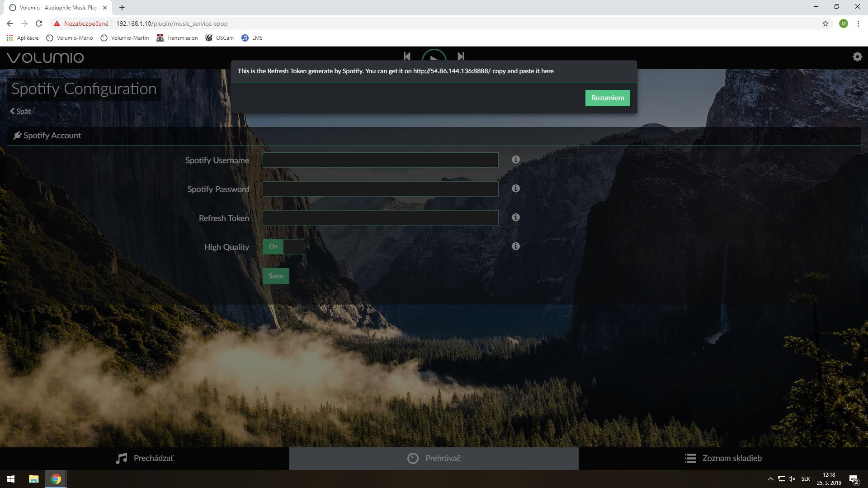Show hidden system tray icons
The image size is (868, 488).
pyautogui.click(x=770, y=479)
